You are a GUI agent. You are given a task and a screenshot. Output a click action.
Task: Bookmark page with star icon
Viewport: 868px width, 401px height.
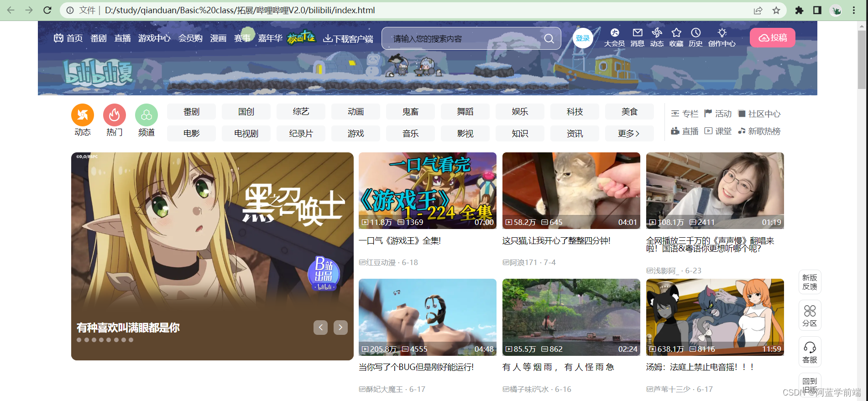tap(776, 10)
